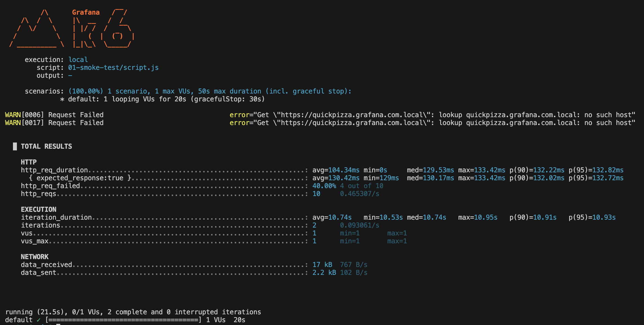Click the iteration_duration metric name
Viewport: 644px width, 325px height.
tap(56, 217)
